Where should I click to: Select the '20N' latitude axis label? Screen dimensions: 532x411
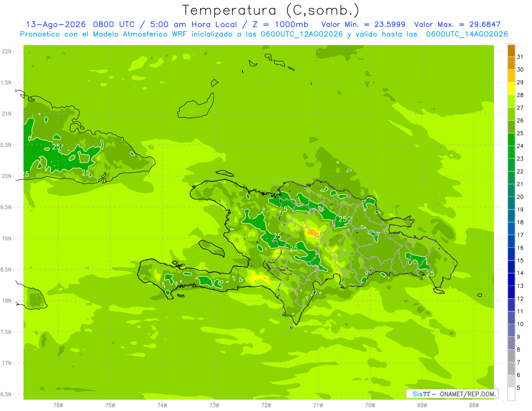click(6, 176)
